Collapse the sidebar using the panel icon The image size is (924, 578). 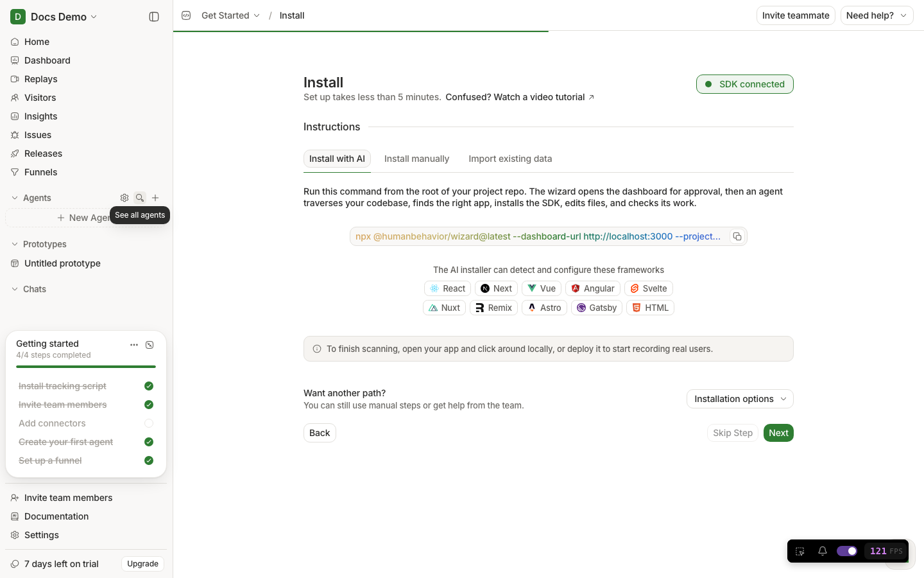point(154,17)
